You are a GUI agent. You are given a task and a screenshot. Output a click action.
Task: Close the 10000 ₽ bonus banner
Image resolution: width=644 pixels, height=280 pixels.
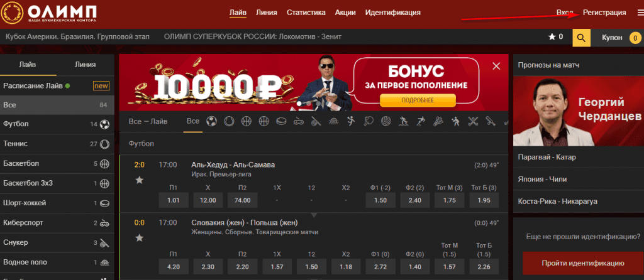(496, 66)
